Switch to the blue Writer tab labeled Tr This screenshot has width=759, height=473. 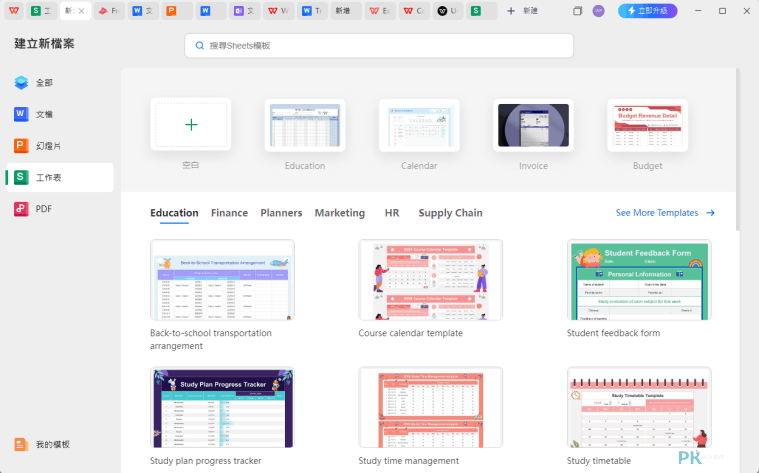312,11
